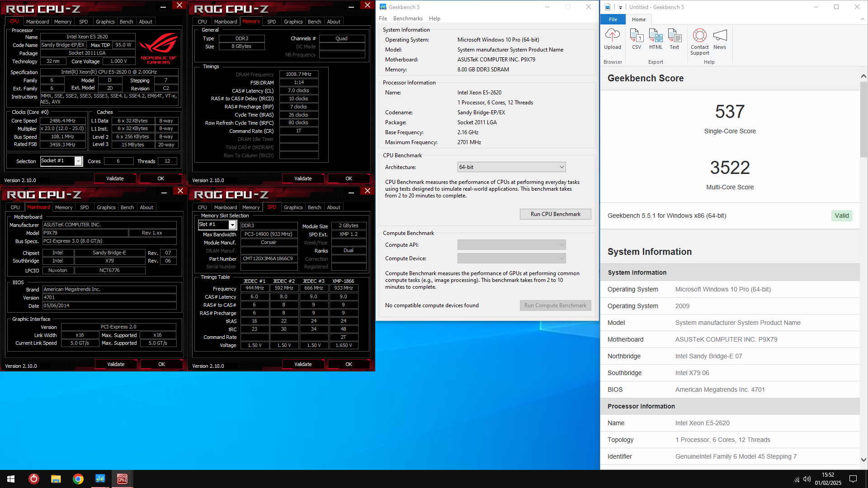Open the Compute Device dropdown
The image size is (868, 488).
(511, 258)
